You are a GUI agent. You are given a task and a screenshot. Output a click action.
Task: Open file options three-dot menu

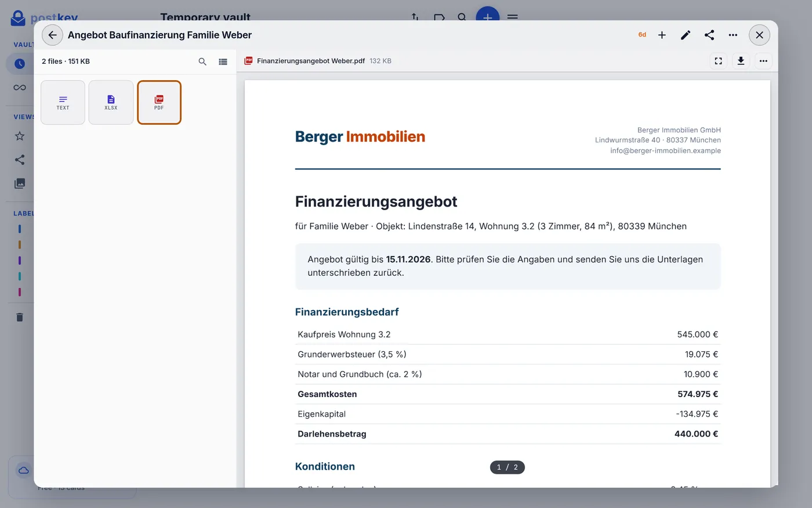tap(763, 61)
